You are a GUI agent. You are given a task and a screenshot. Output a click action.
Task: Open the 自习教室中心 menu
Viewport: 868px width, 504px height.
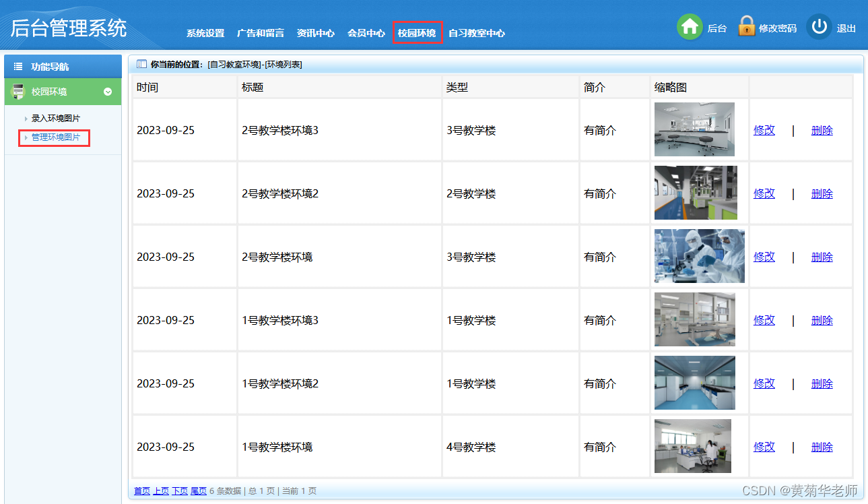click(477, 33)
